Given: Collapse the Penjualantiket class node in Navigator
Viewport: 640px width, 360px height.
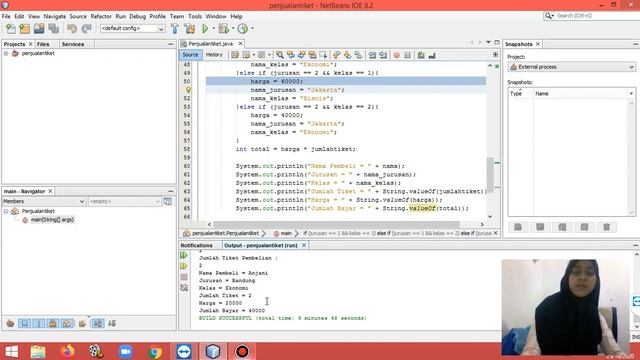Looking at the screenshot, I should (6, 211).
